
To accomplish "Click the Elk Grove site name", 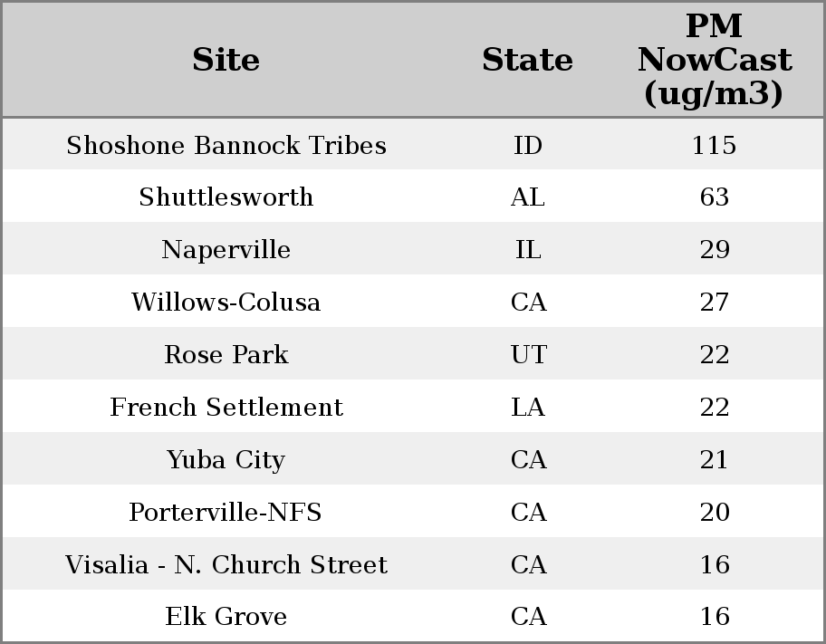I will click(x=226, y=617).
